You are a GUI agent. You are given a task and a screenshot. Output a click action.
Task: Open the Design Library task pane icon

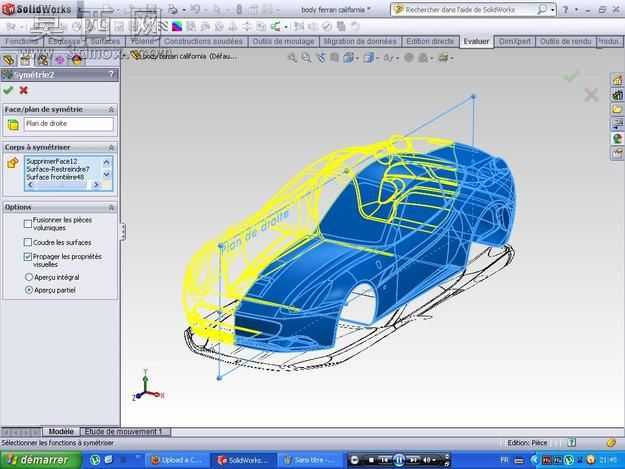pos(617,95)
